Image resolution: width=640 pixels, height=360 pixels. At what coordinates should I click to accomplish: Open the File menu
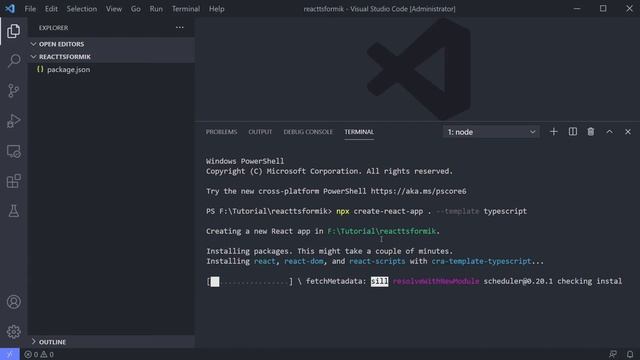(x=30, y=9)
